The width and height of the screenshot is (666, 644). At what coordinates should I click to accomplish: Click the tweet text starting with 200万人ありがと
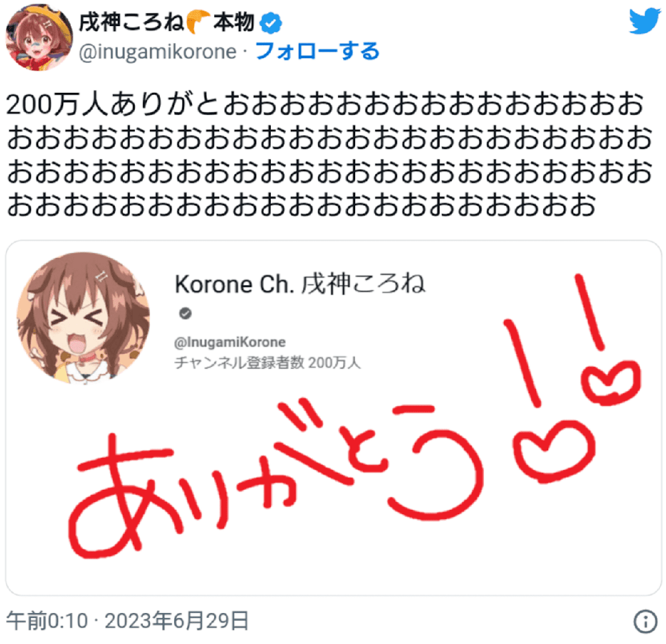329,155
